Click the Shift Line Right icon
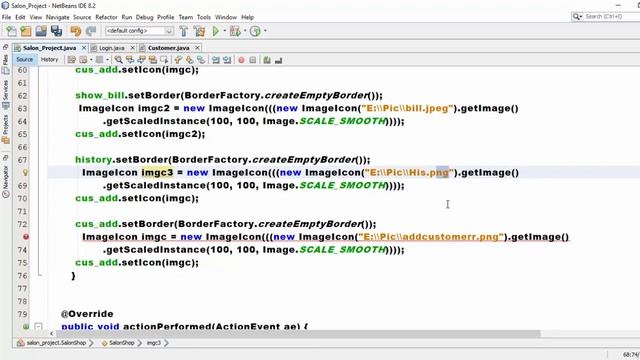Image resolution: width=640 pixels, height=360 pixels. (227, 60)
